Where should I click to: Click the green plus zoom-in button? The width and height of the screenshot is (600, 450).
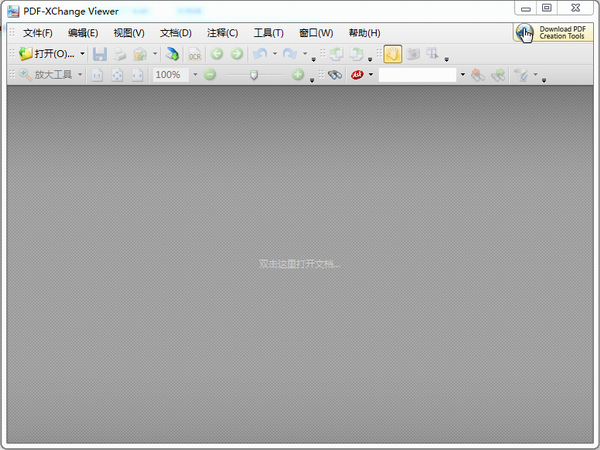pos(298,74)
